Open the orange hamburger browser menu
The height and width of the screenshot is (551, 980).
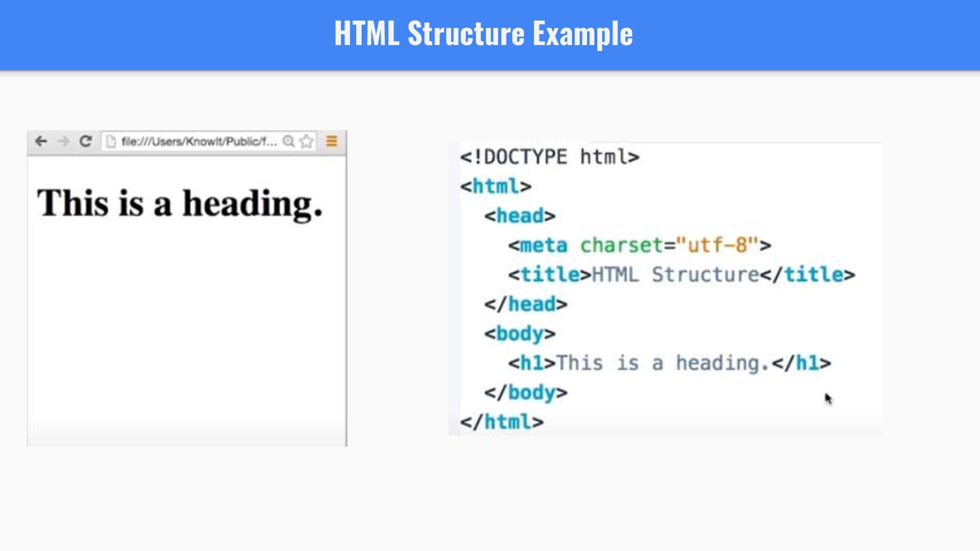coord(332,142)
